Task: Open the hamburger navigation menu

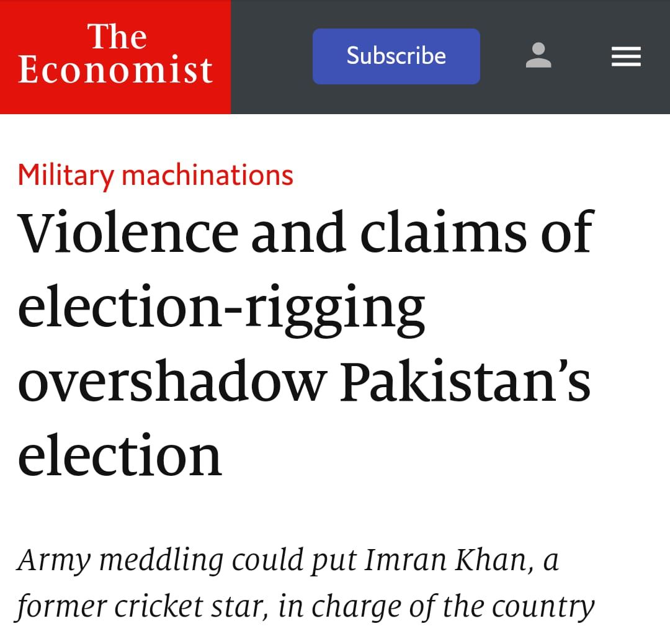Action: (x=625, y=58)
